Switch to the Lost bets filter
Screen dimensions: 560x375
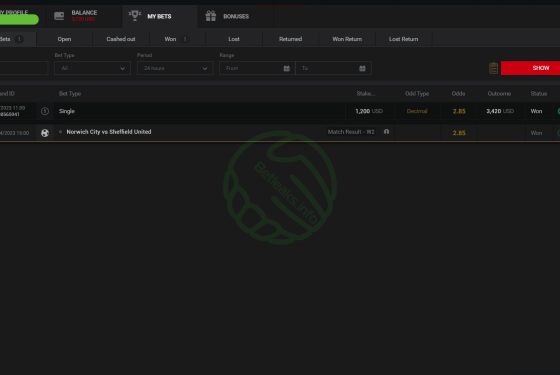[x=234, y=39]
